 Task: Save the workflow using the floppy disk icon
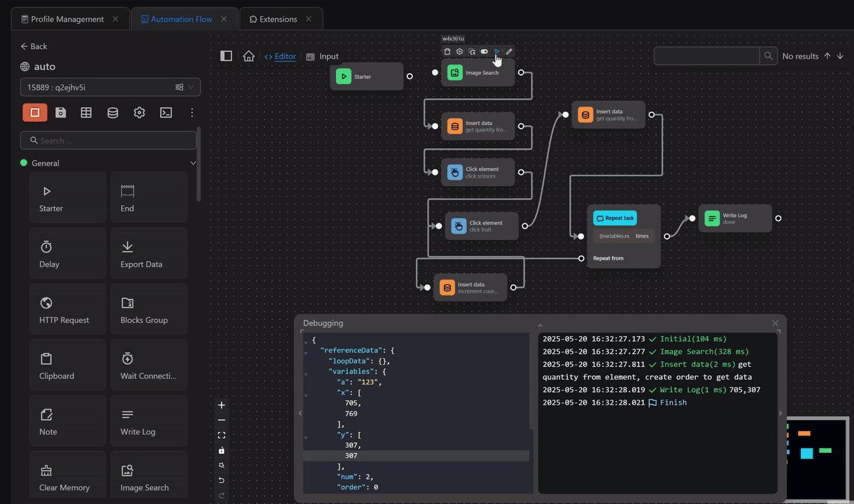pyautogui.click(x=61, y=113)
